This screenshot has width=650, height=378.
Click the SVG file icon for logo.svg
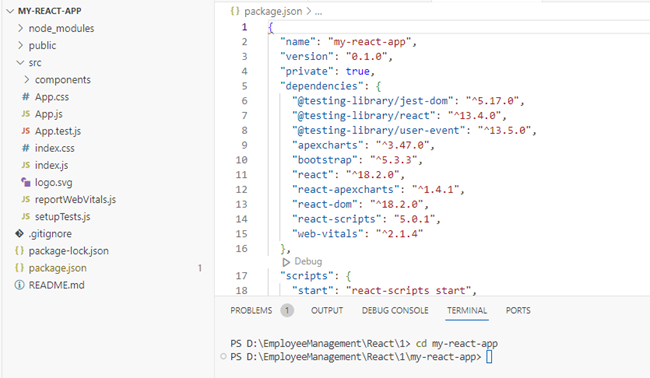click(26, 182)
